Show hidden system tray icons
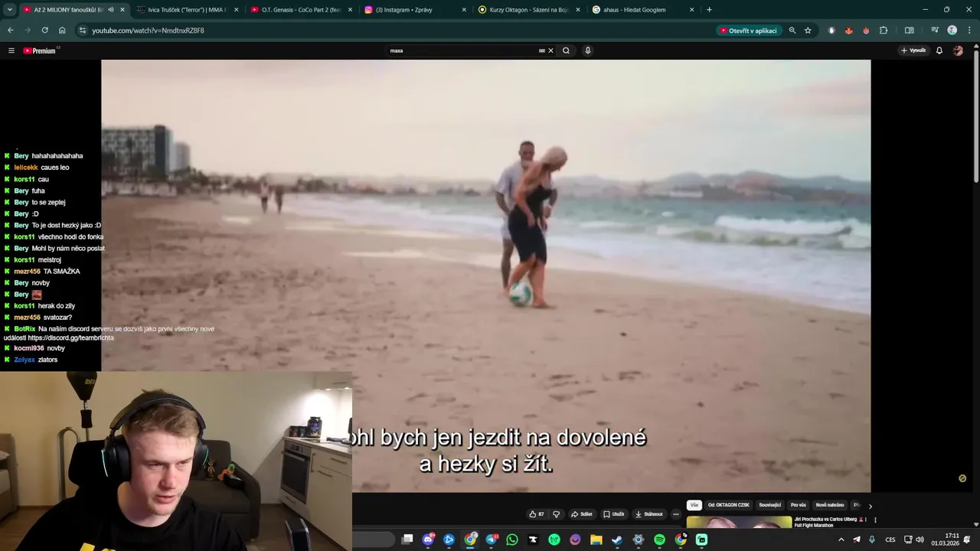 pos(841,540)
